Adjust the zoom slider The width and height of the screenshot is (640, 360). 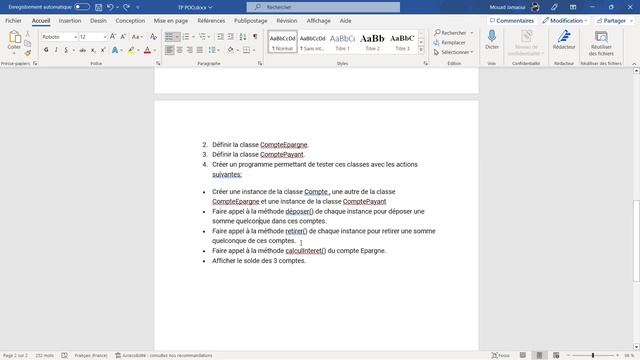[593, 356]
